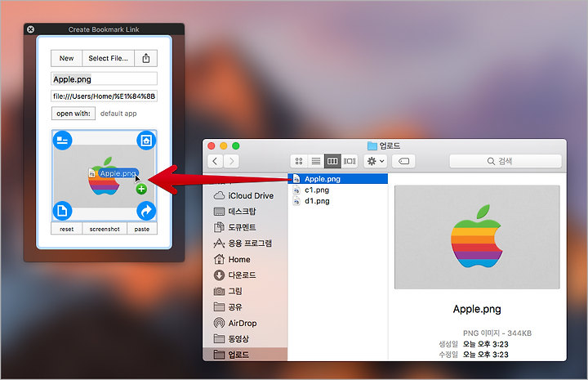
Task: Close the Finder window with red button
Action: pos(212,146)
